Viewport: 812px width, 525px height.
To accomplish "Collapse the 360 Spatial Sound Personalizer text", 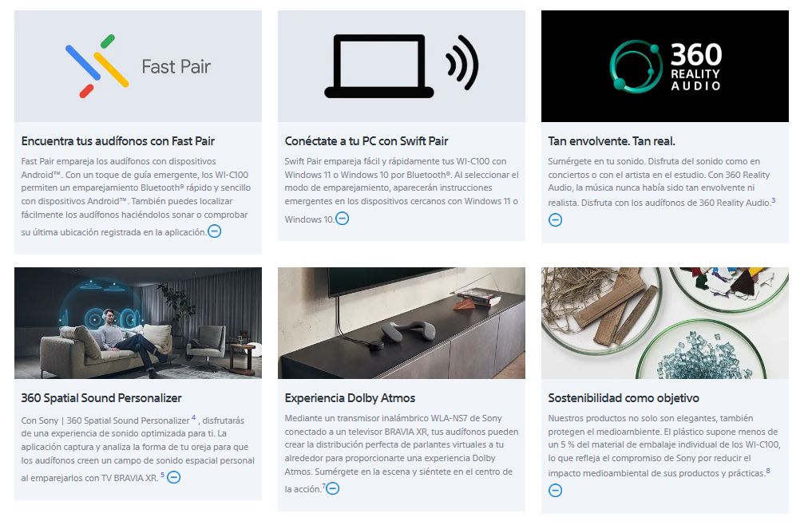I will coord(174,477).
